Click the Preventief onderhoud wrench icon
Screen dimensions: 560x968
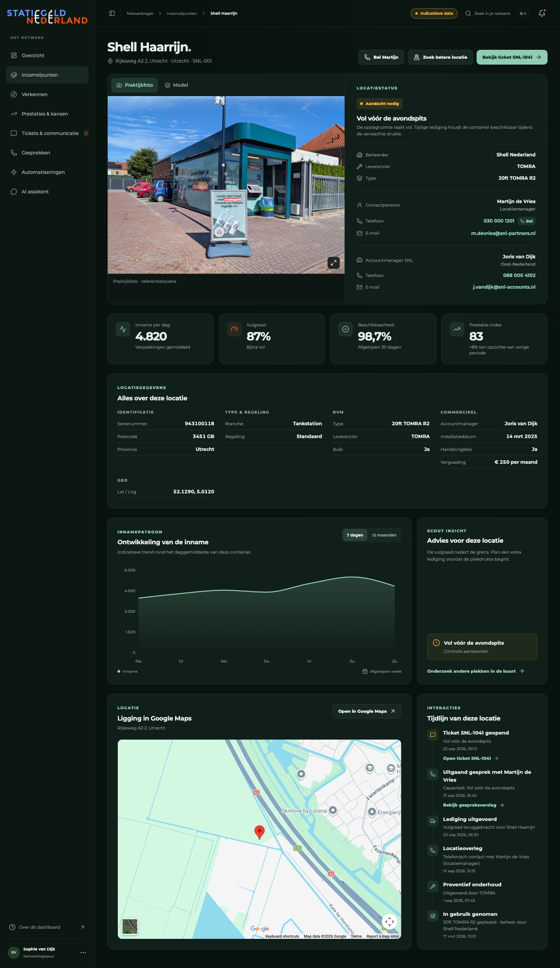432,887
